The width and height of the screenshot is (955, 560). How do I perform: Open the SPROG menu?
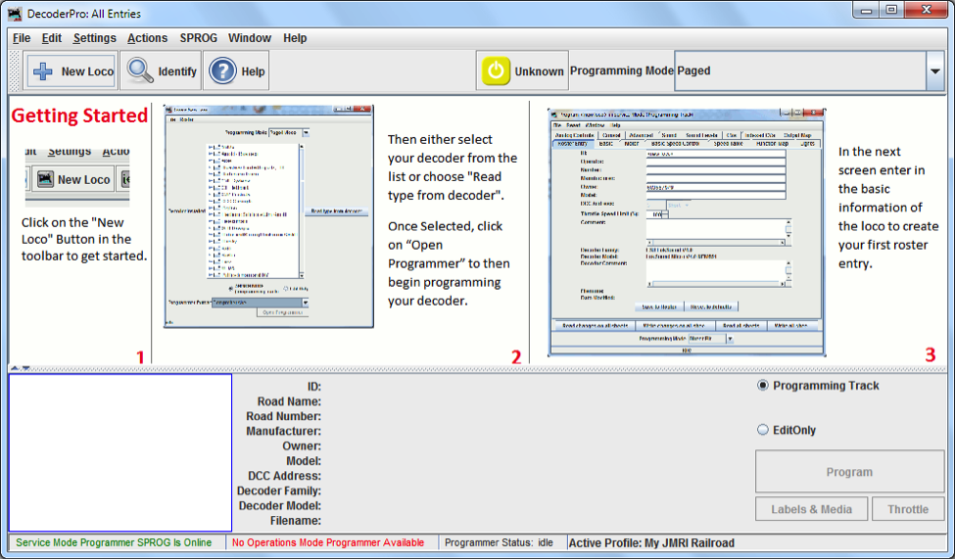point(199,38)
